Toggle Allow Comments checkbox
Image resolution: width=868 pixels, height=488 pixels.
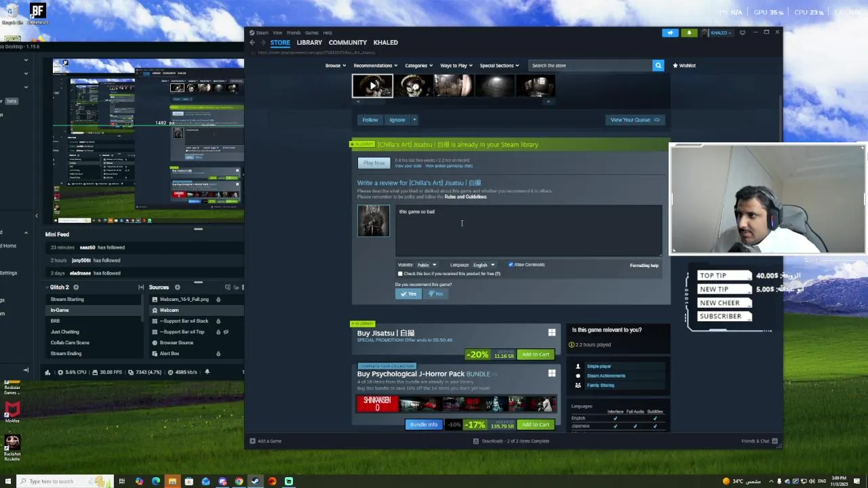pos(511,265)
